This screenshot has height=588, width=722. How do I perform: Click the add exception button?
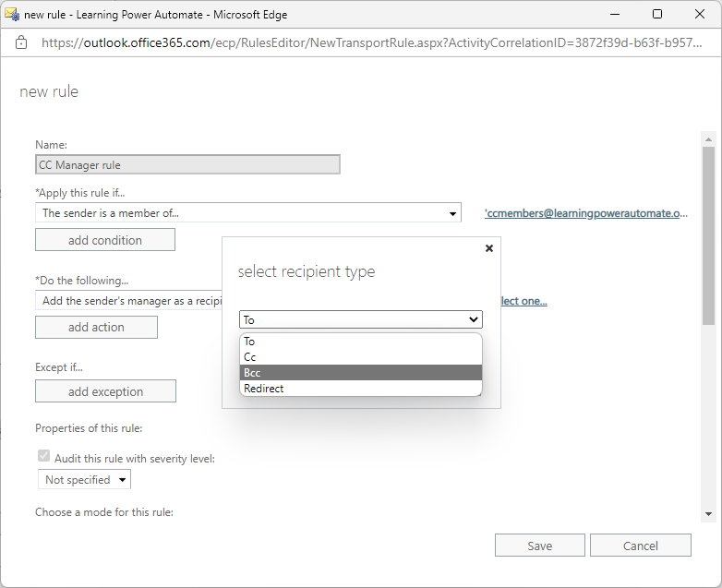pos(105,391)
